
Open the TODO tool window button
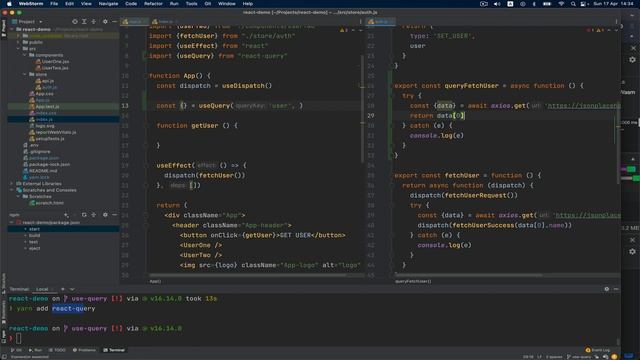point(57,350)
